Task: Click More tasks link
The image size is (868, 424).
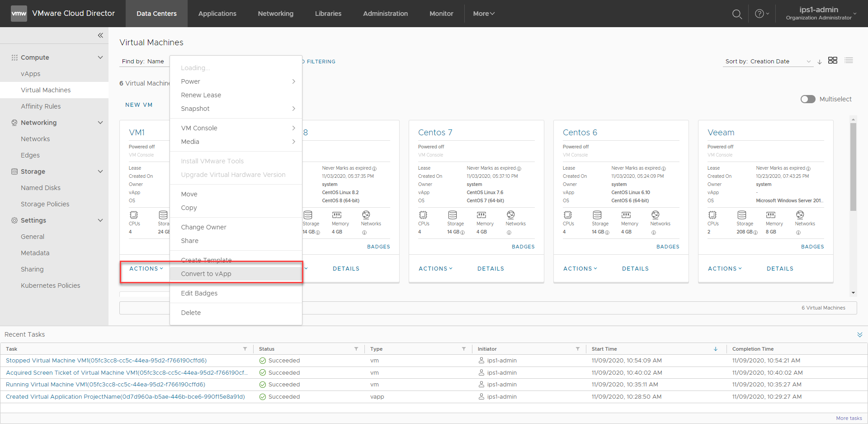Action: tap(849, 418)
